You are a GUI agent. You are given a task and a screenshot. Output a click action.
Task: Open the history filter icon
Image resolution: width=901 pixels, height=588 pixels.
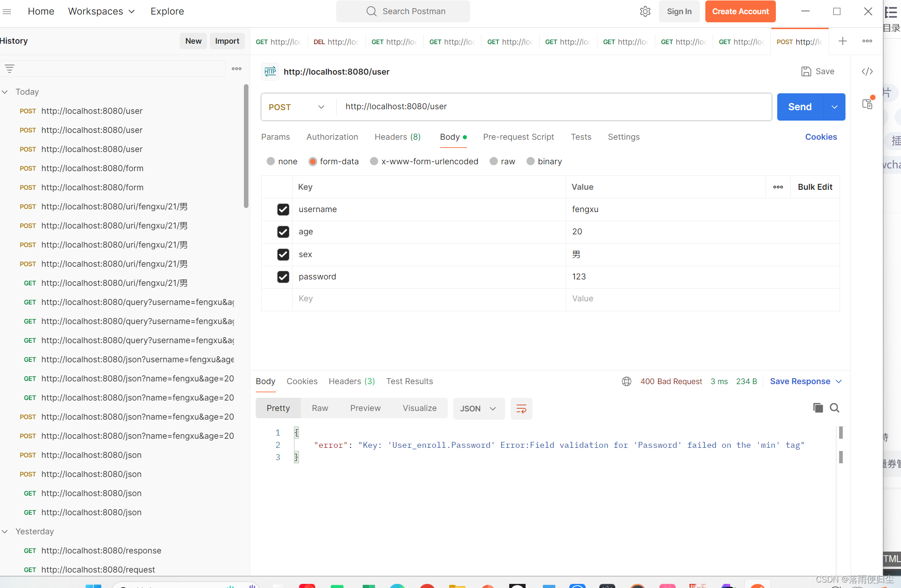(10, 69)
